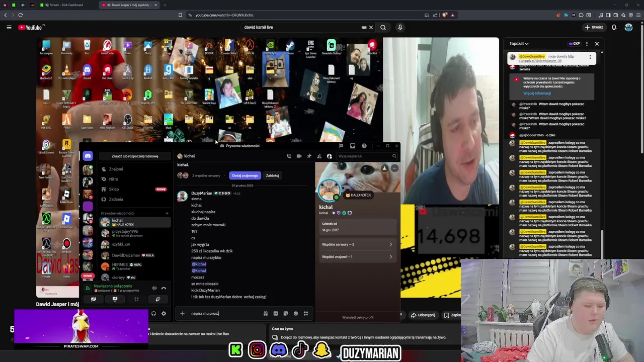644x362 pixels.
Task: Open HERMES direct message
Action: (134, 266)
